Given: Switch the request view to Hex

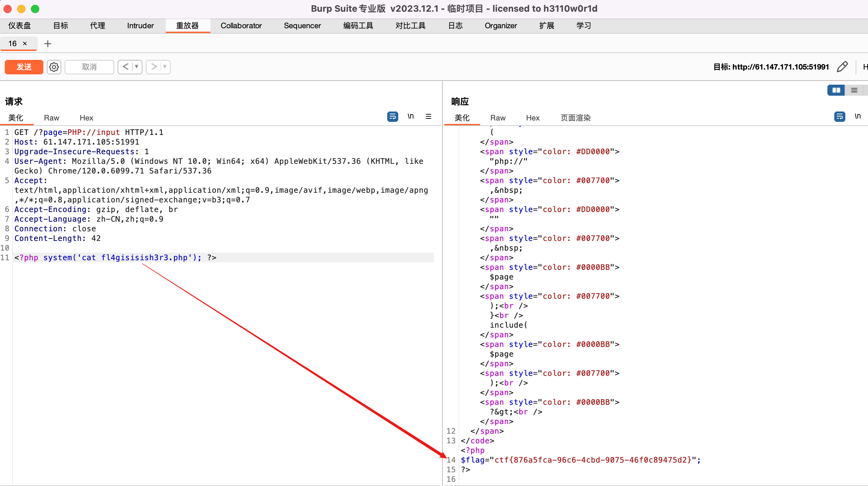Looking at the screenshot, I should coord(86,118).
